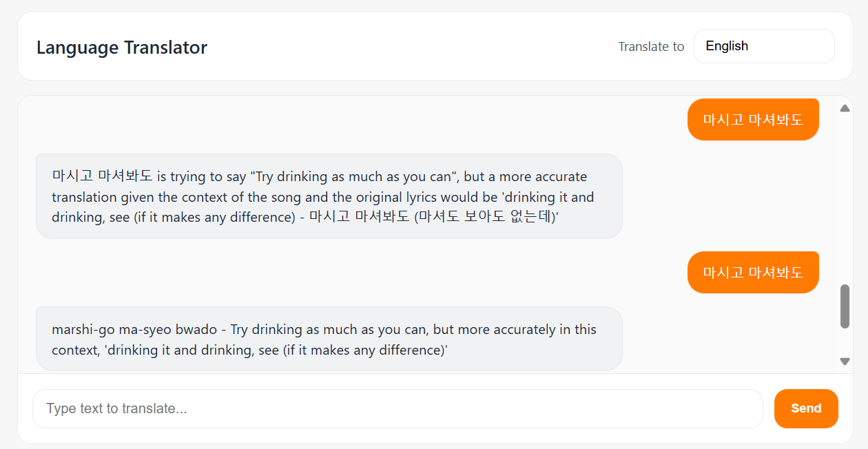Image resolution: width=868 pixels, height=449 pixels.
Task: Click the topmost orange 마시고 마셔봐도 bubble
Action: 753,119
